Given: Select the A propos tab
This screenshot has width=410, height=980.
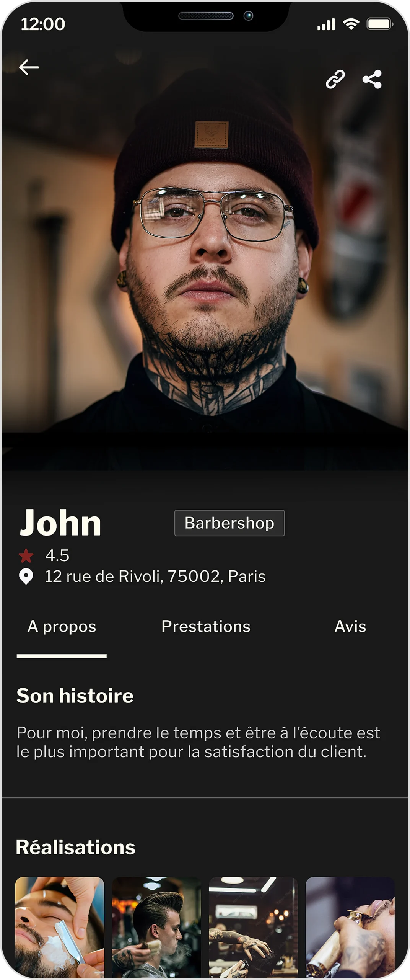Looking at the screenshot, I should [62, 627].
